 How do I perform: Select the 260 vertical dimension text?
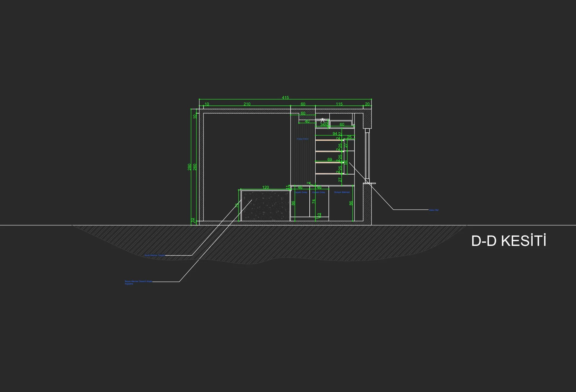click(x=195, y=167)
